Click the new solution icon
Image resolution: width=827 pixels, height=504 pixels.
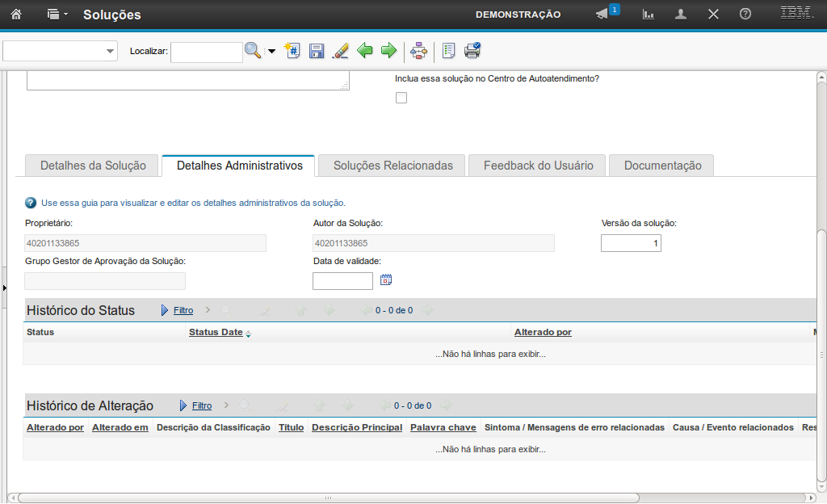[292, 51]
